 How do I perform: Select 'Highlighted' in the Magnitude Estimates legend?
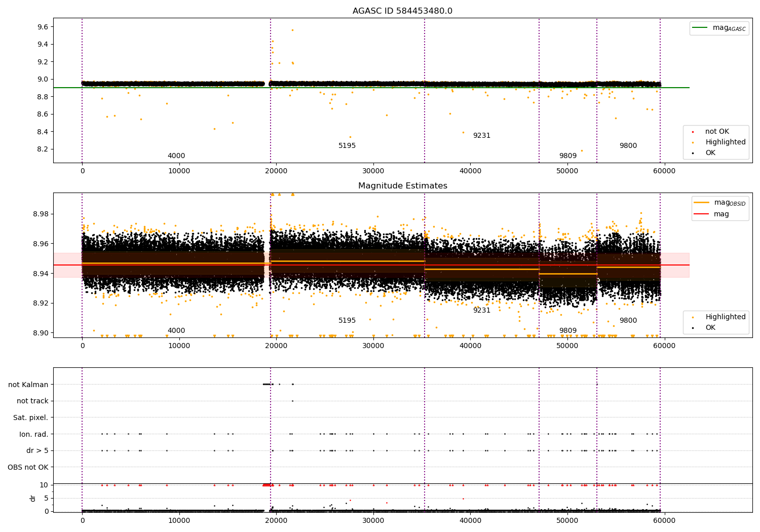tap(726, 317)
